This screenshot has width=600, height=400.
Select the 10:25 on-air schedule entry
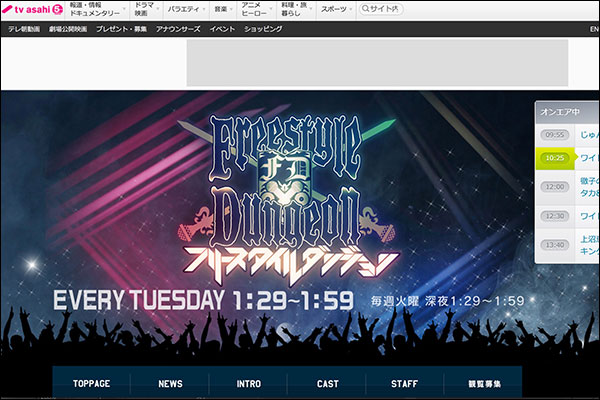555,158
